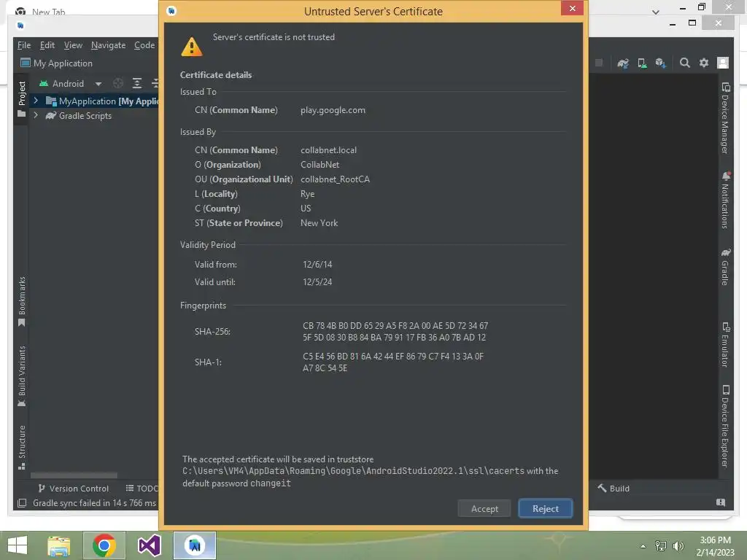Click the Expand All icon in Project panel
Image resolution: width=747 pixels, height=560 pixels.
(136, 83)
